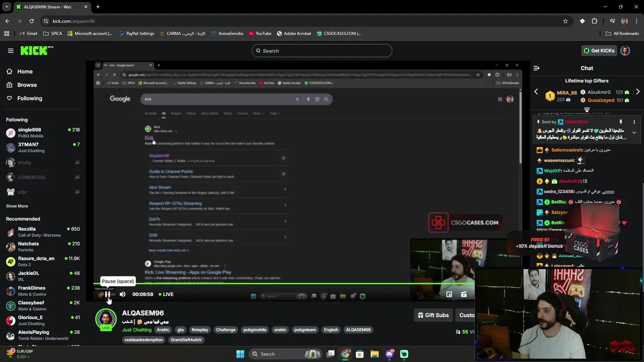Open the Gmail bookmark

(x=28, y=34)
